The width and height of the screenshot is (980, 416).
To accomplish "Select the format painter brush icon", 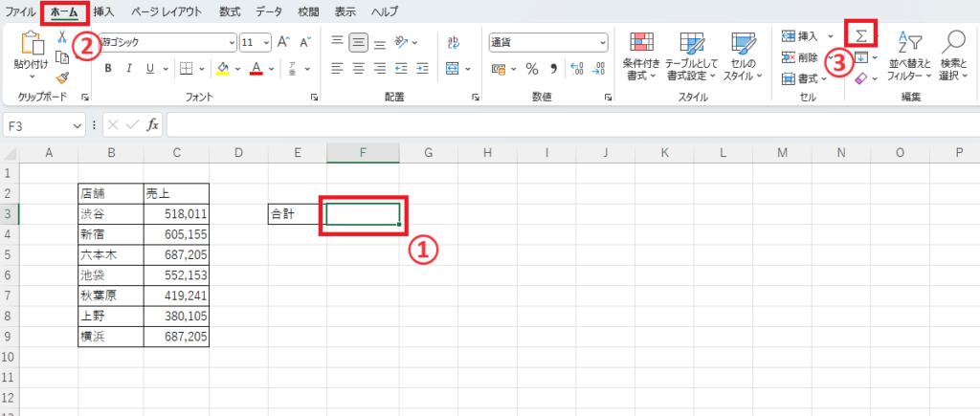I will [x=62, y=77].
